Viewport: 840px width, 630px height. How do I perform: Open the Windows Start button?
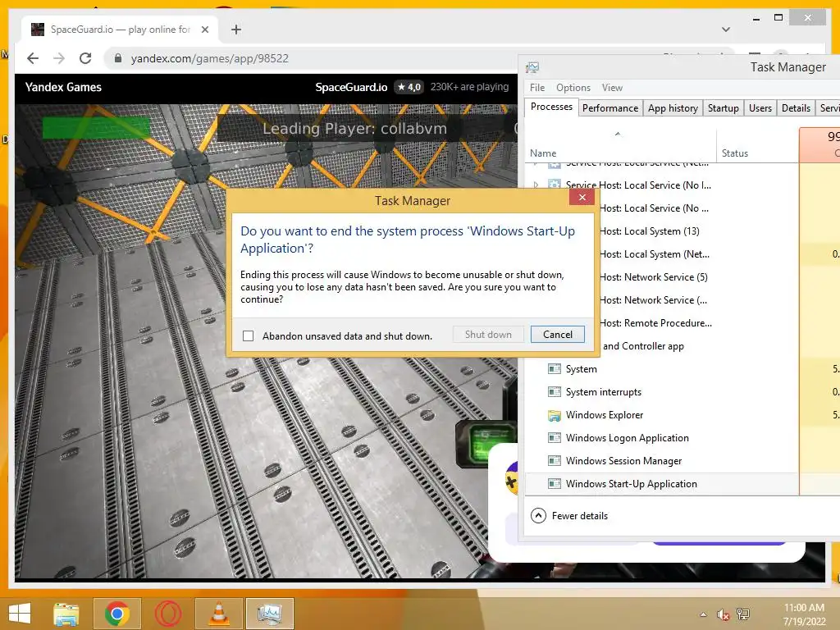tap(20, 614)
